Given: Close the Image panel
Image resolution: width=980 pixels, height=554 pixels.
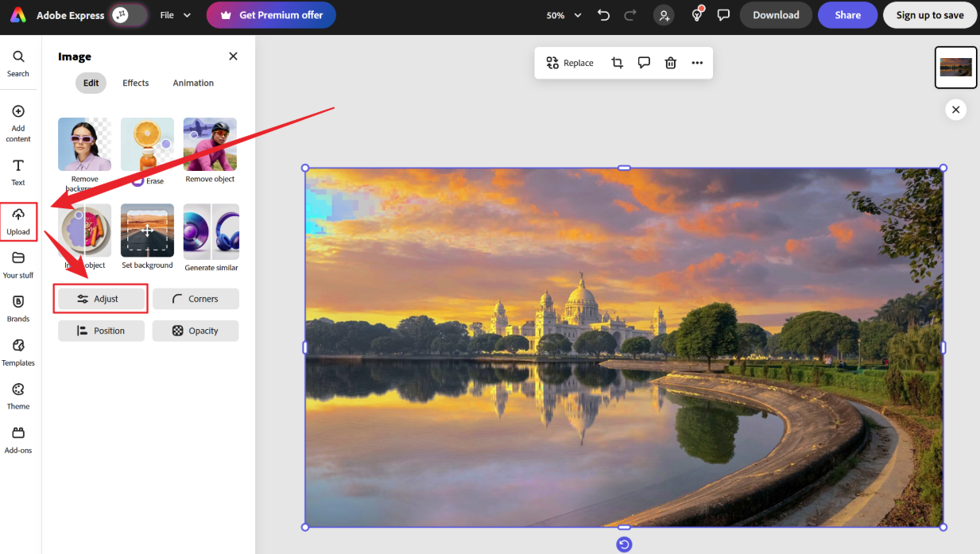Looking at the screenshot, I should 233,56.
